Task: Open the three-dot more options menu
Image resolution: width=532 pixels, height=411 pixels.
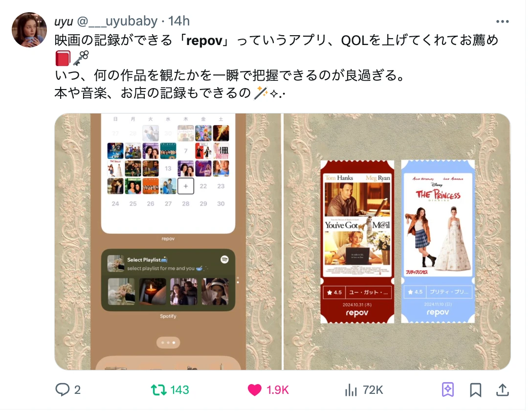Action: pyautogui.click(x=502, y=22)
